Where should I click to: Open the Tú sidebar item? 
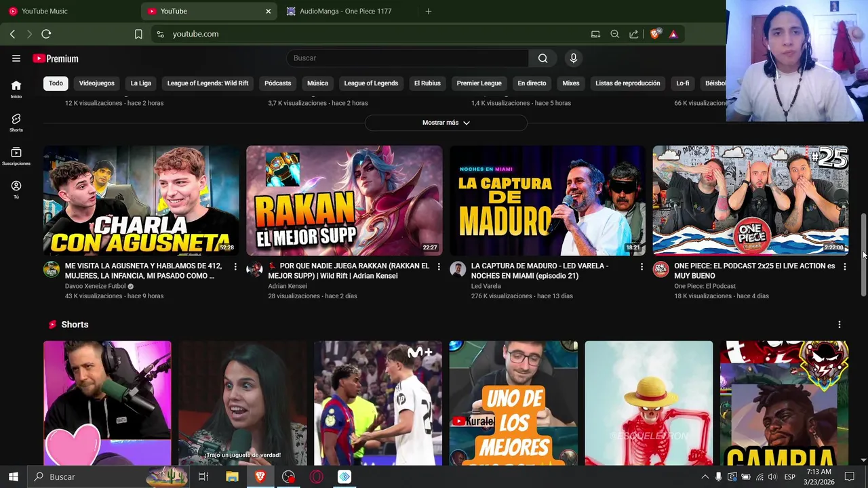(x=16, y=190)
